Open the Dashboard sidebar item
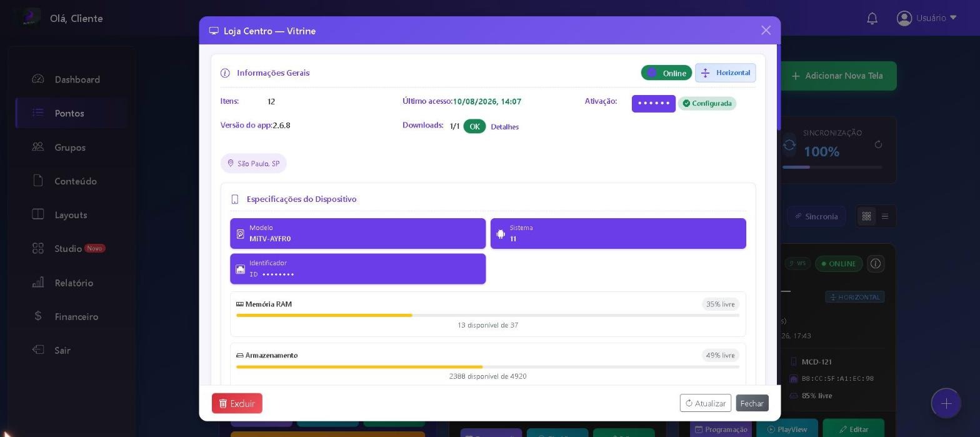Viewport: 980px width, 437px height. [x=71, y=79]
